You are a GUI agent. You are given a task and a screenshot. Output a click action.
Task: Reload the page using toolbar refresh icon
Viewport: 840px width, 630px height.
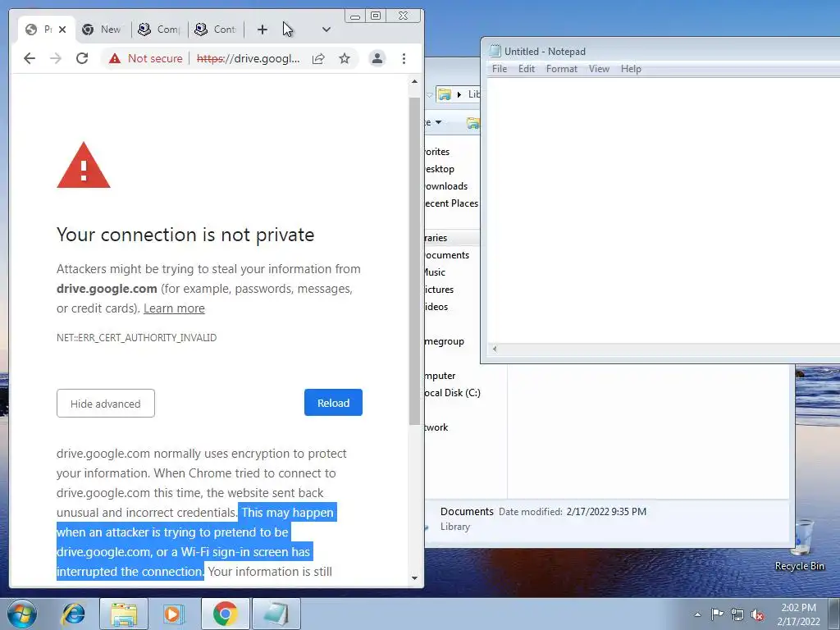(82, 58)
